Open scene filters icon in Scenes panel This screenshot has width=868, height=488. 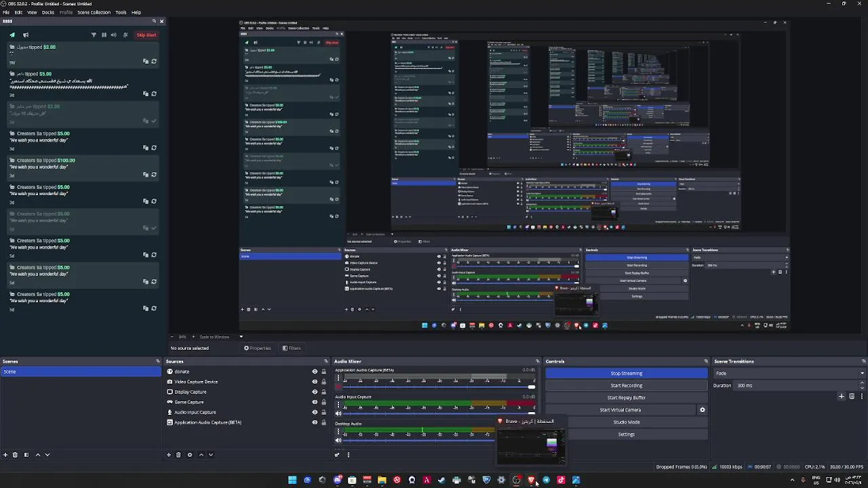coord(26,455)
